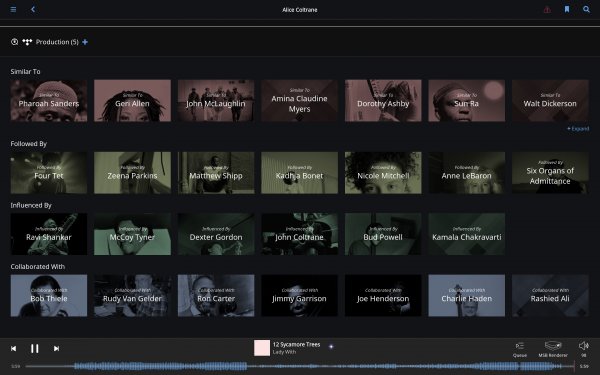Open Amina Claudine Myers card
Screen dimensions: 600x375
tap(299, 101)
